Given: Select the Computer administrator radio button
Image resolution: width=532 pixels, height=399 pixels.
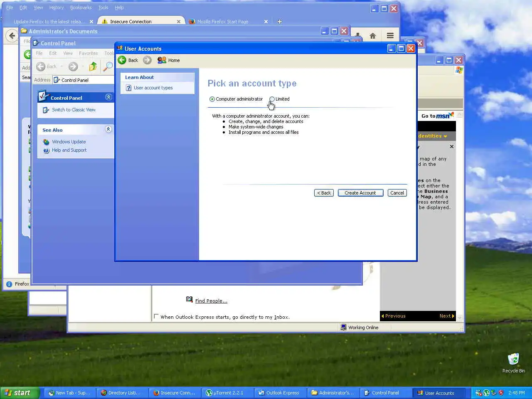Looking at the screenshot, I should tap(212, 99).
